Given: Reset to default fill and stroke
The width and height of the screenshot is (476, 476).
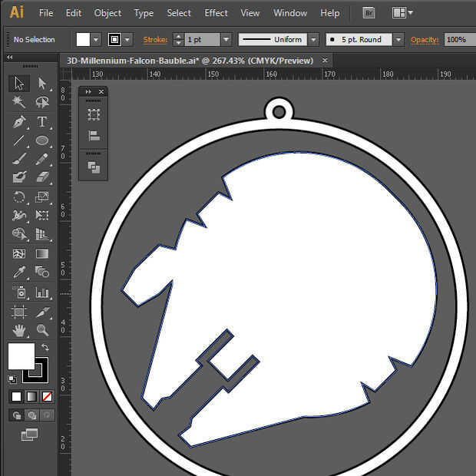Looking at the screenshot, I should tap(12, 378).
